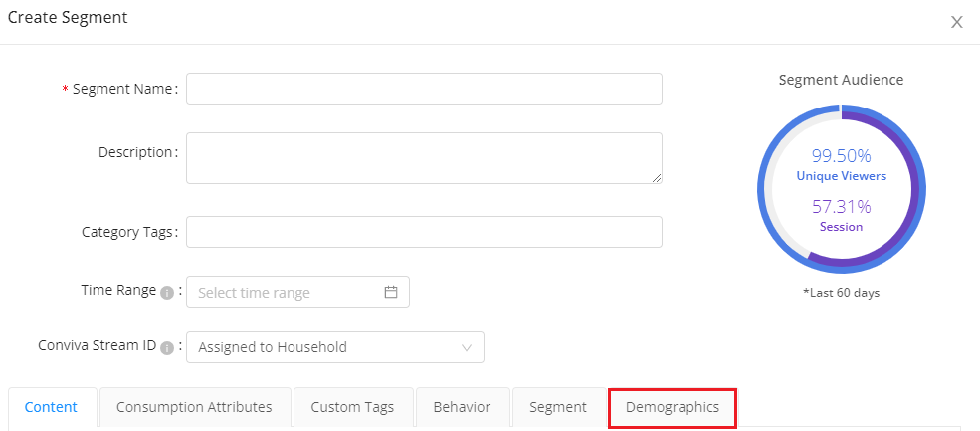Open the Select time range picker
This screenshot has width=980, height=431.
[297, 292]
